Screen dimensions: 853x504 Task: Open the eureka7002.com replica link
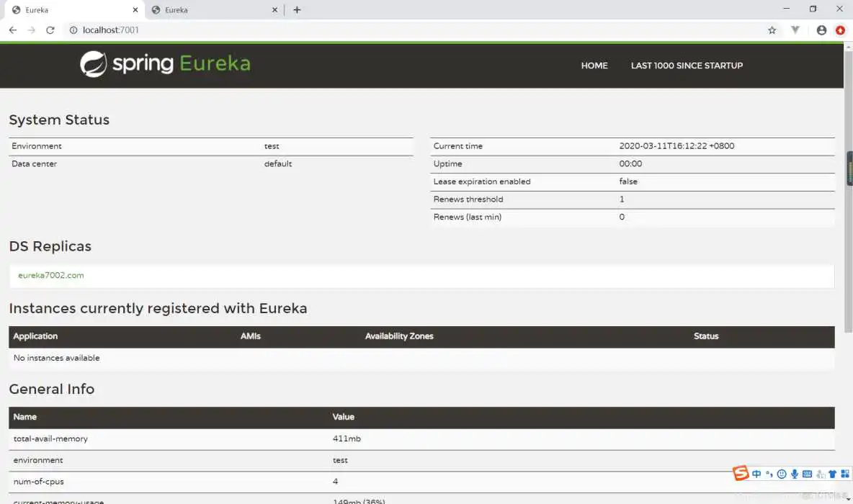(x=50, y=275)
